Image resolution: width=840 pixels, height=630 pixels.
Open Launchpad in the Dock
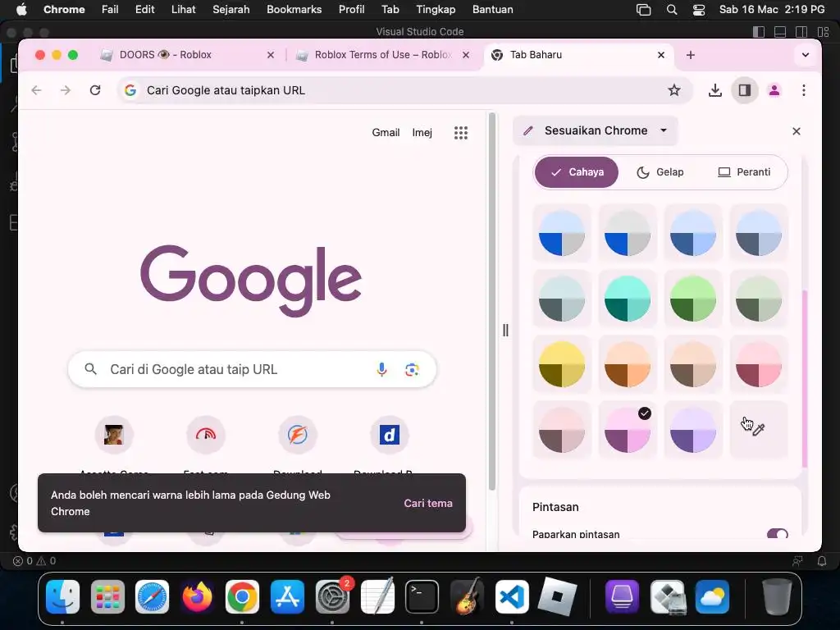pyautogui.click(x=107, y=597)
